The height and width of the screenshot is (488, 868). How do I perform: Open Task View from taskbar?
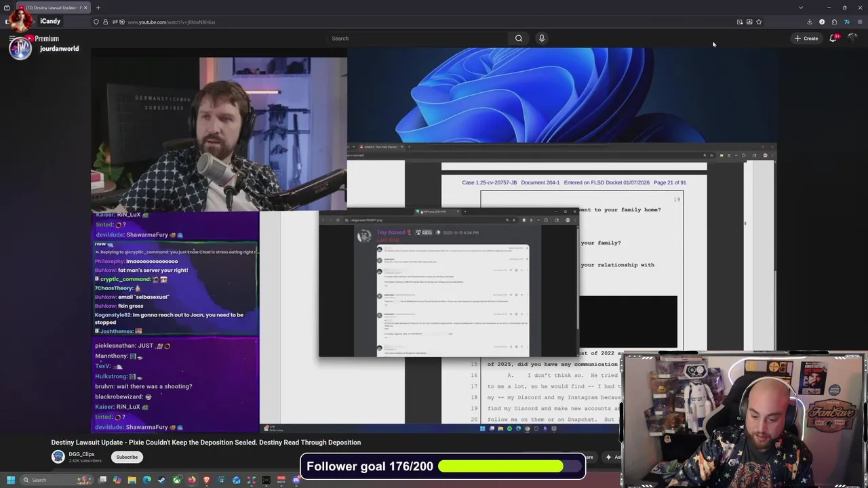102,480
